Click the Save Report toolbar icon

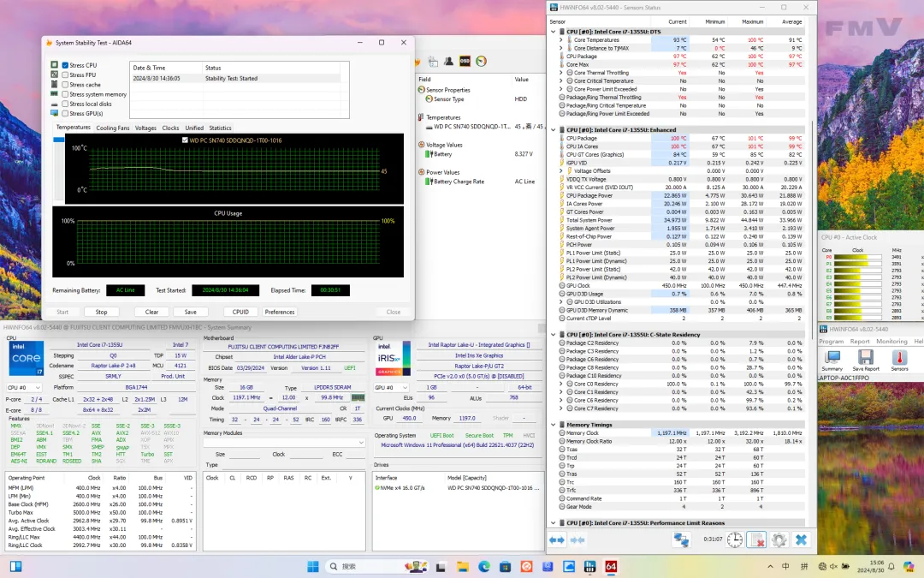coord(865,358)
